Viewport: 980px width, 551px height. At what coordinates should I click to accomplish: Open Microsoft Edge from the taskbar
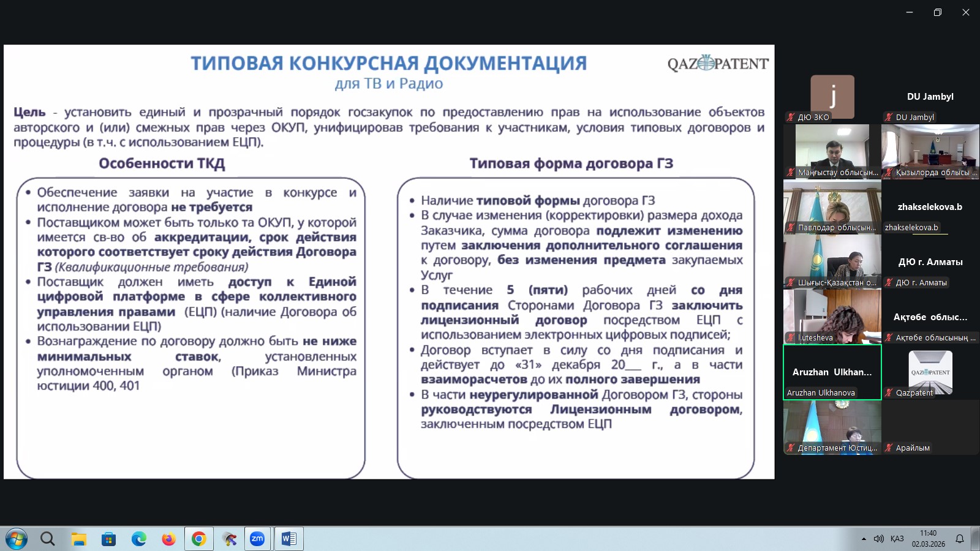click(138, 539)
